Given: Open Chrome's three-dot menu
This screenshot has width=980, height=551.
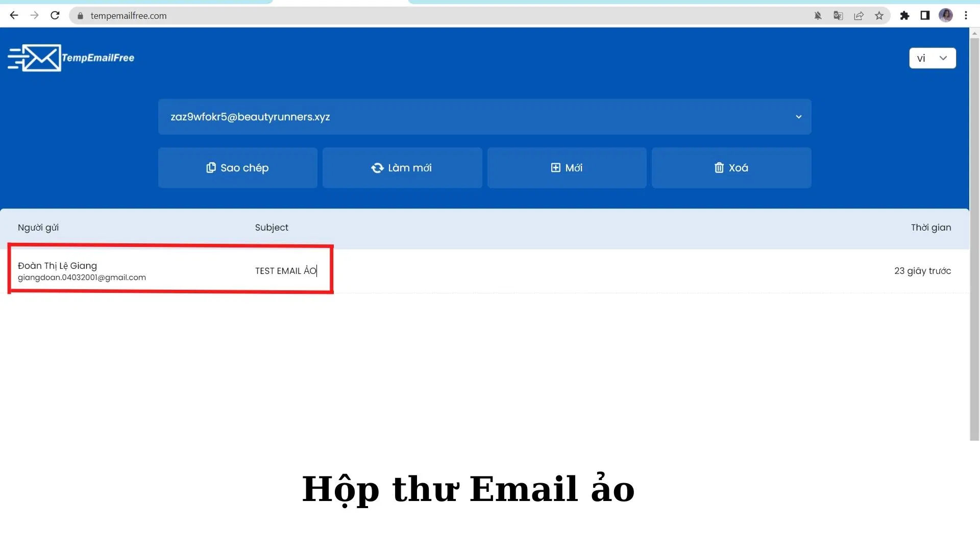Looking at the screenshot, I should [x=966, y=16].
